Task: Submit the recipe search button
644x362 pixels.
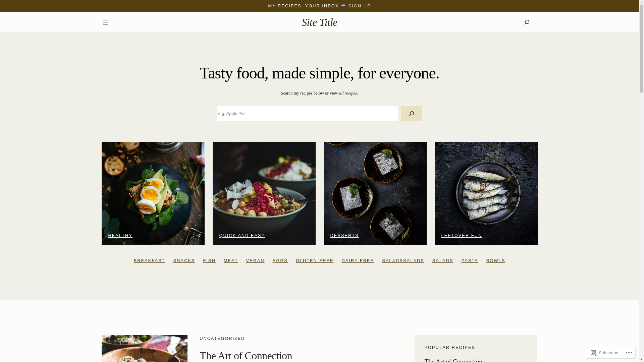Action: [412, 114]
